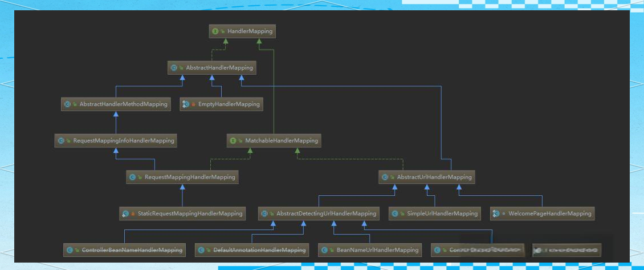Click the class icon of WelcomePageHandlerMapping
Screen dimensions: 644x270
coord(496,213)
